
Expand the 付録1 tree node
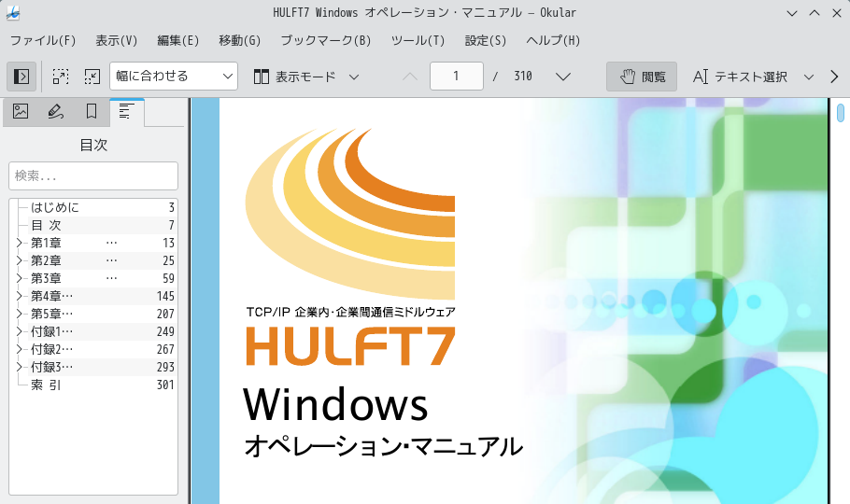click(19, 331)
